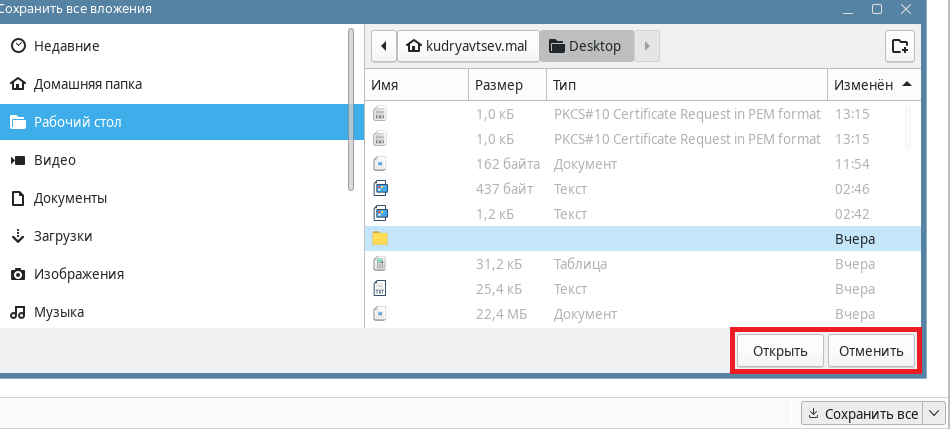The width and height of the screenshot is (950, 429).
Task: Sort files by Тип column header
Action: (x=686, y=85)
